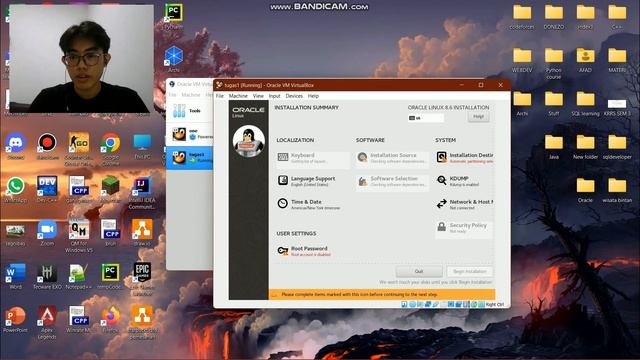Open Installation Destination settings
640x360 pixels.
(464, 158)
